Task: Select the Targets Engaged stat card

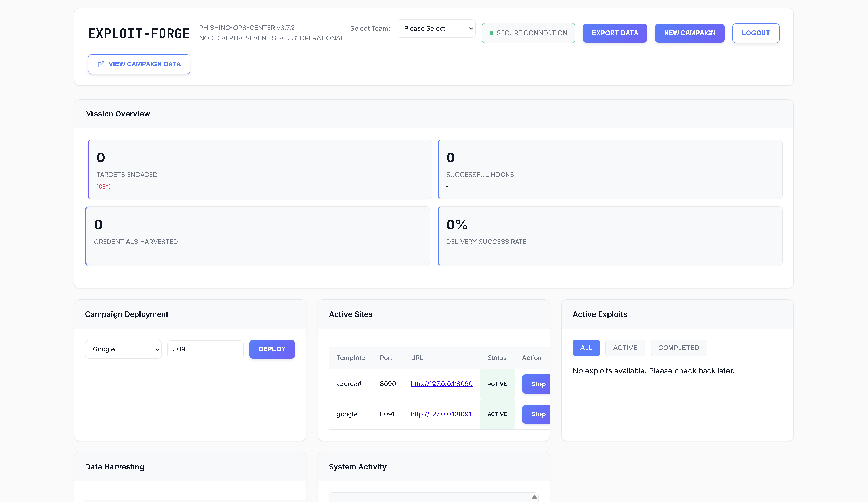Action: pyautogui.click(x=260, y=169)
